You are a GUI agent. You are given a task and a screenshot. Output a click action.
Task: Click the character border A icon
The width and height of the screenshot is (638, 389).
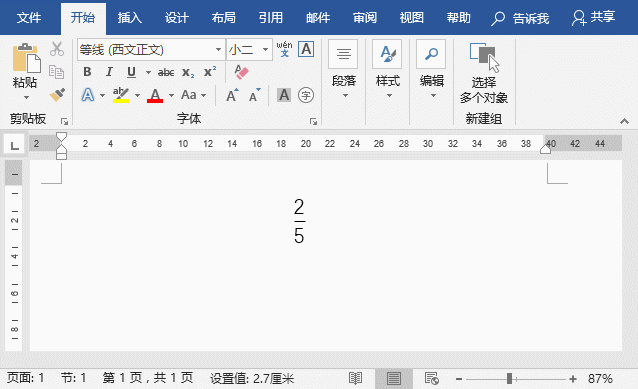pos(306,49)
